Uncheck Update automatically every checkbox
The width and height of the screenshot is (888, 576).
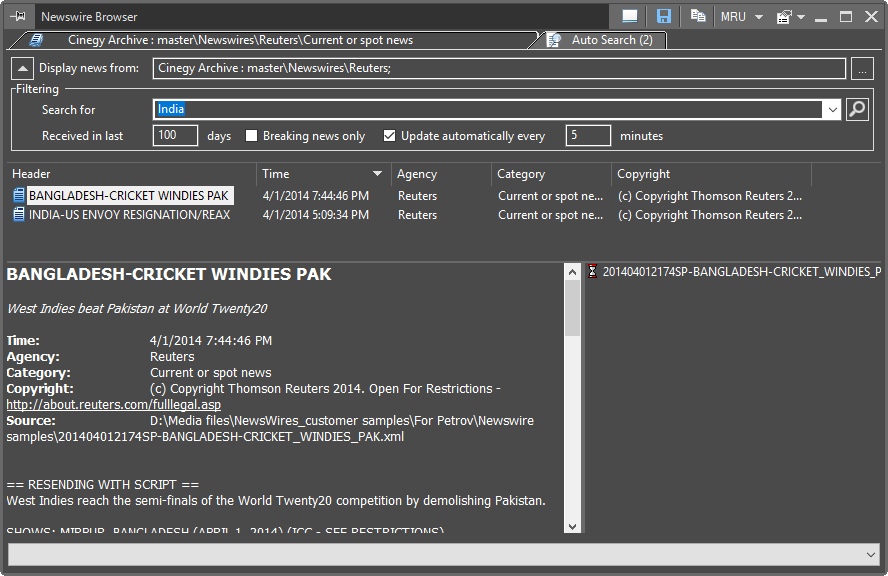tap(389, 136)
